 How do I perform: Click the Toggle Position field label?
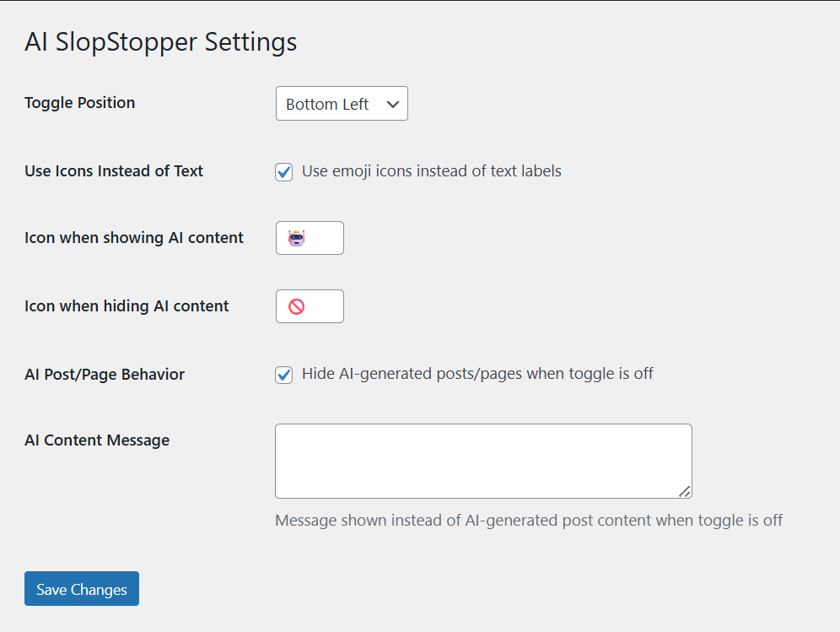80,103
